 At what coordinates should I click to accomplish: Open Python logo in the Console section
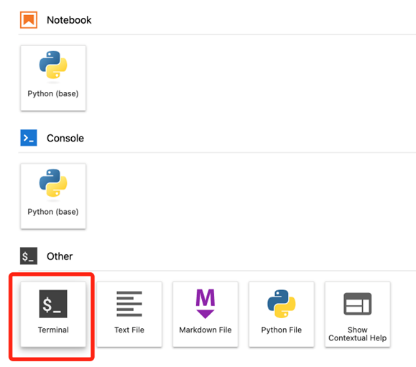[53, 183]
